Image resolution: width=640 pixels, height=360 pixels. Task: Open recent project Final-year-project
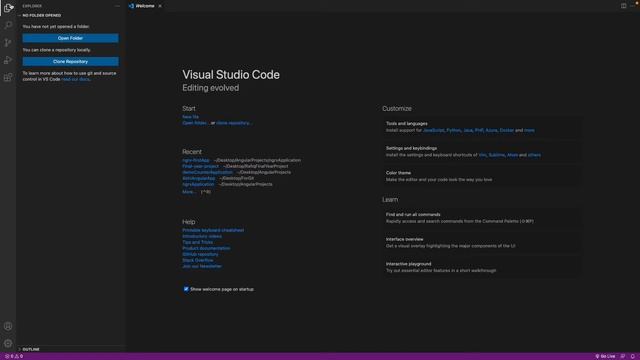200,166
